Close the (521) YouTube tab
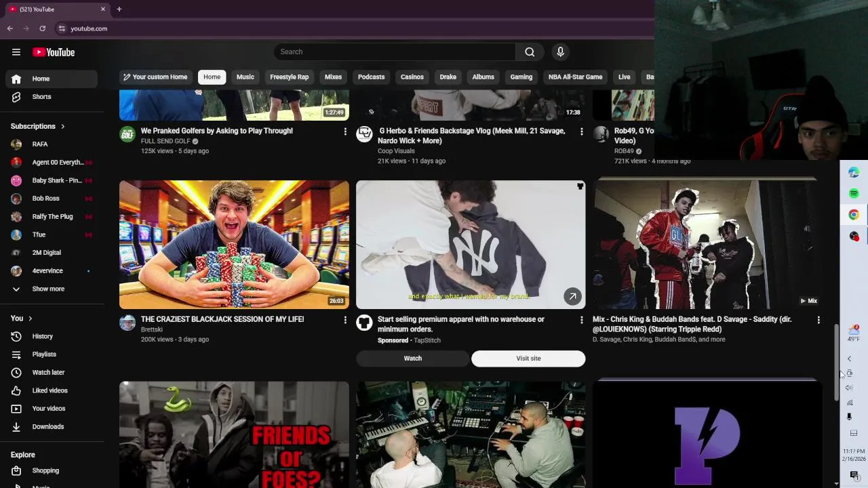 103,9
